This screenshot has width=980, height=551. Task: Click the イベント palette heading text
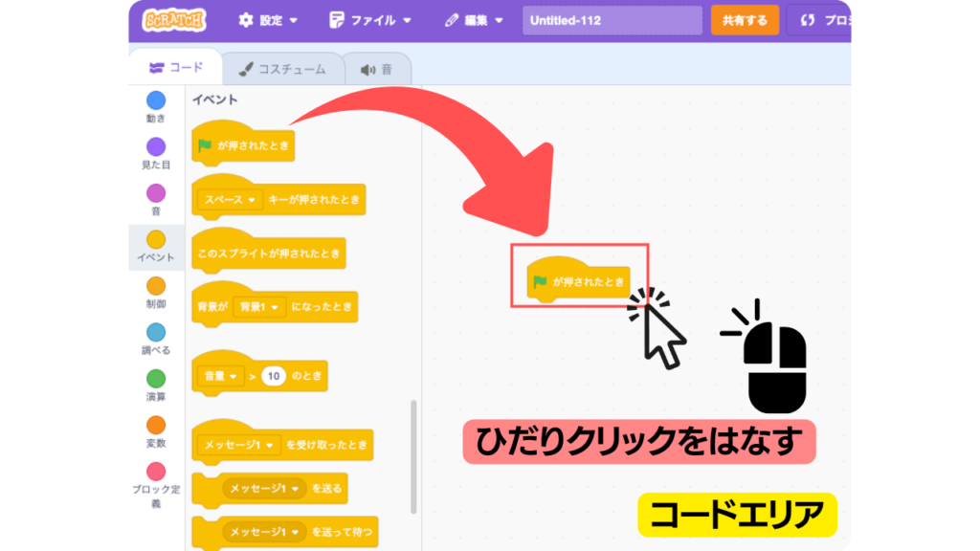click(x=215, y=99)
